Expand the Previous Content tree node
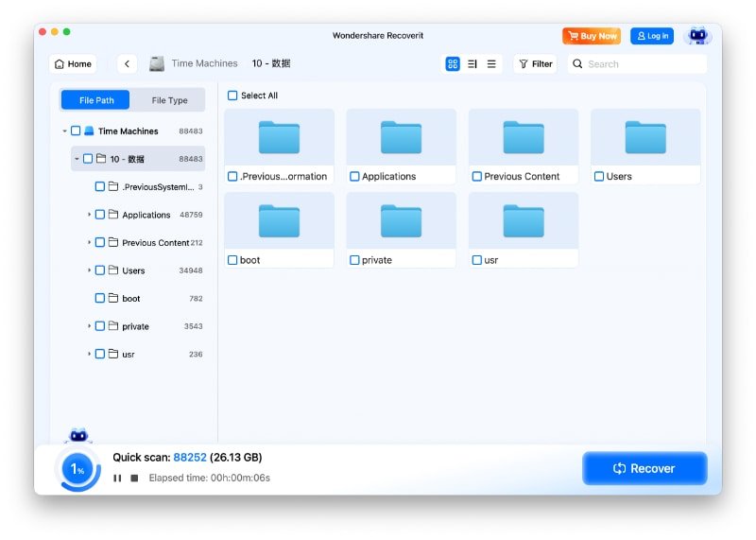Screen dimensions: 756x540 pyautogui.click(x=89, y=242)
